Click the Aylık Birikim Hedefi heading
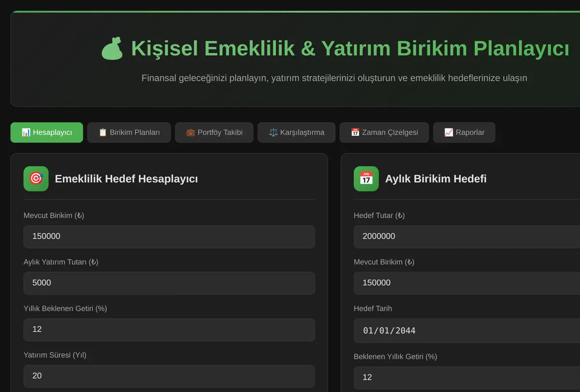The width and height of the screenshot is (580, 392). click(x=435, y=179)
